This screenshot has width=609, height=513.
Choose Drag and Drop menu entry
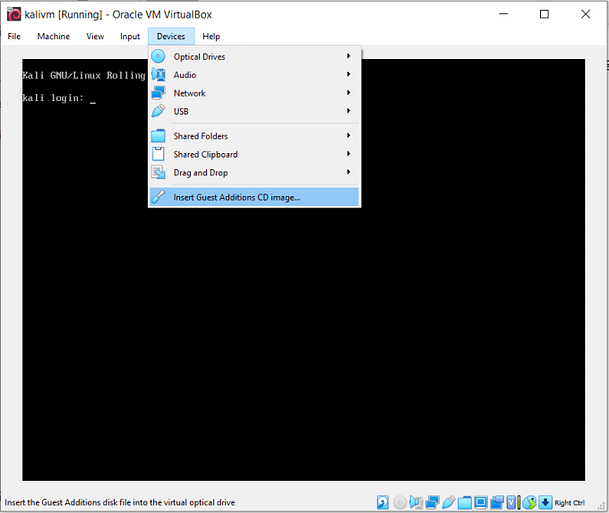coord(254,172)
